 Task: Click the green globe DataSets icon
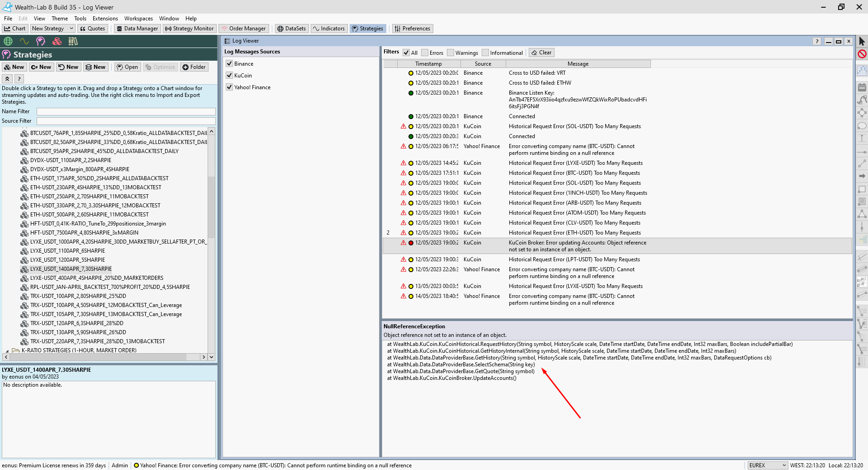pyautogui.click(x=8, y=41)
